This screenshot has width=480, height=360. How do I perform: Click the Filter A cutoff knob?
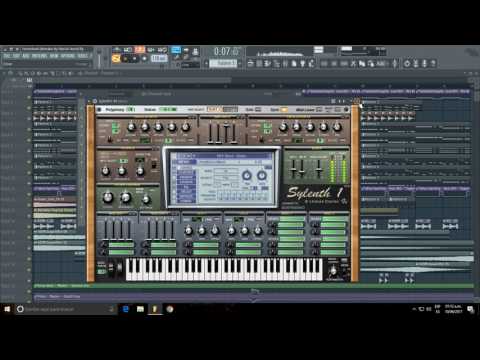point(106,171)
